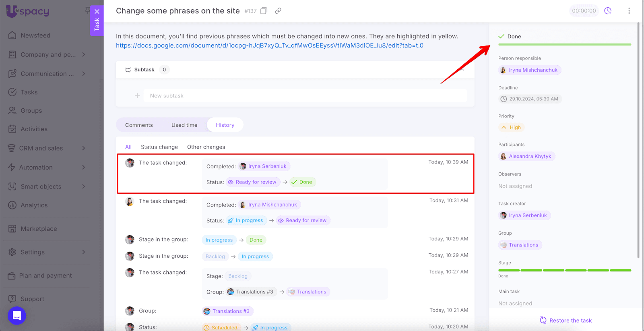Screen dimensions: 644x331
Task: Click the copy link icon in header
Action: [278, 11]
